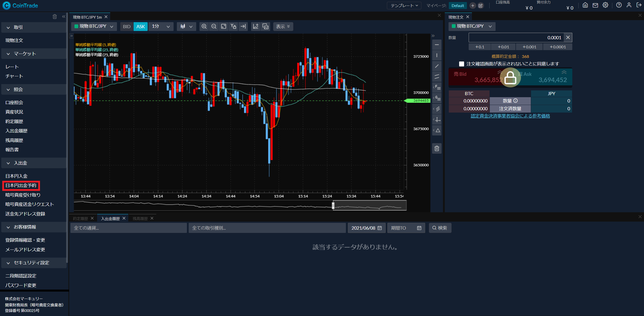The width and height of the screenshot is (644, 316).
Task: Open the 1分 timeframe dropdown
Action: [161, 26]
